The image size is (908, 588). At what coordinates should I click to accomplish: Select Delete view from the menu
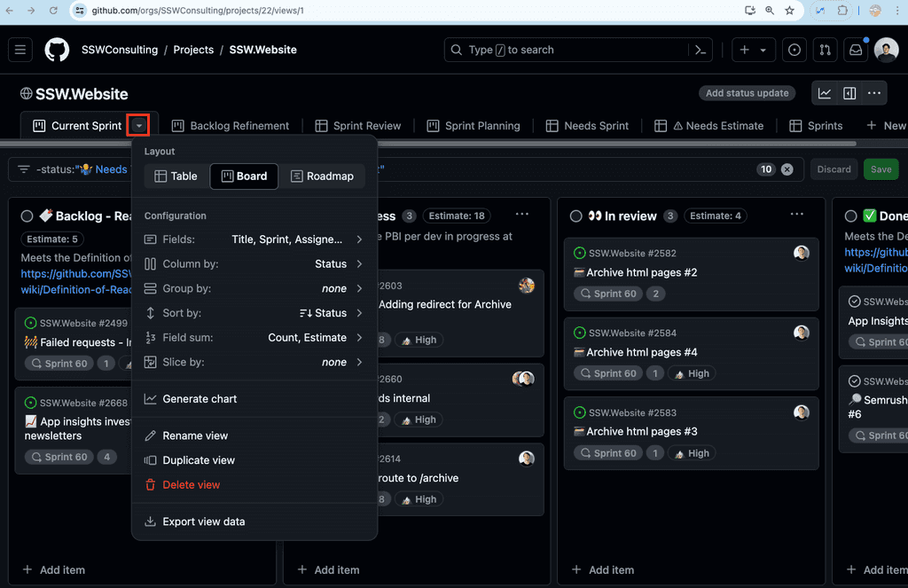click(192, 484)
